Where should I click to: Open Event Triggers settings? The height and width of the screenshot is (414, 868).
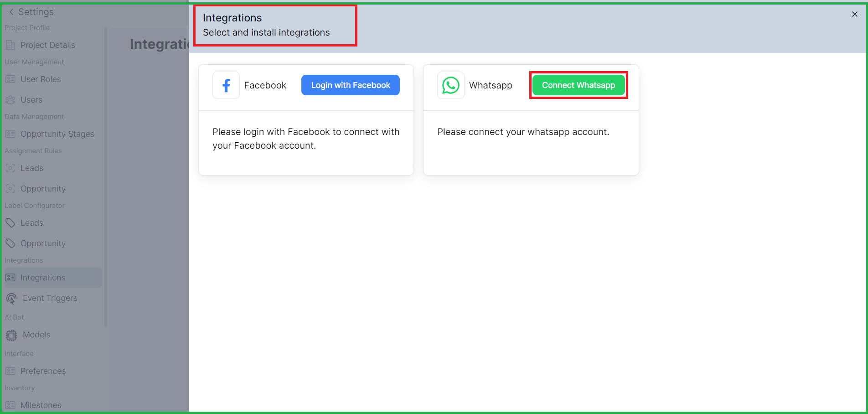click(x=50, y=298)
